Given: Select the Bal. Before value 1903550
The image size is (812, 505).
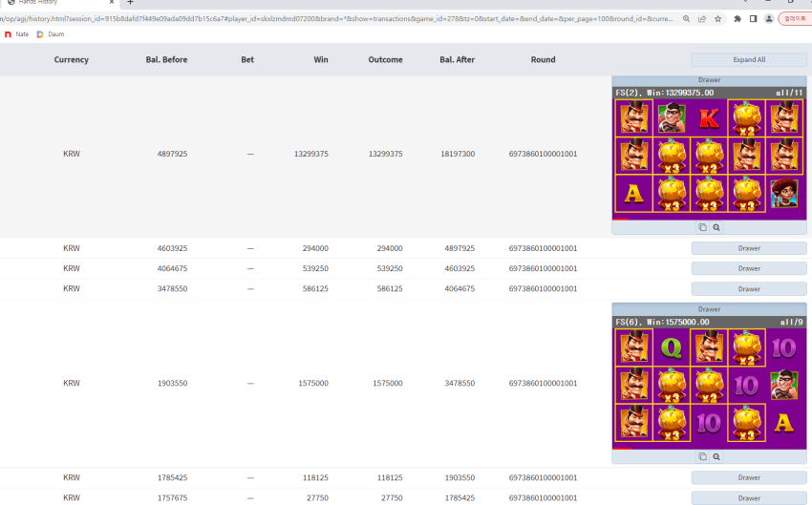Looking at the screenshot, I should (x=172, y=384).
